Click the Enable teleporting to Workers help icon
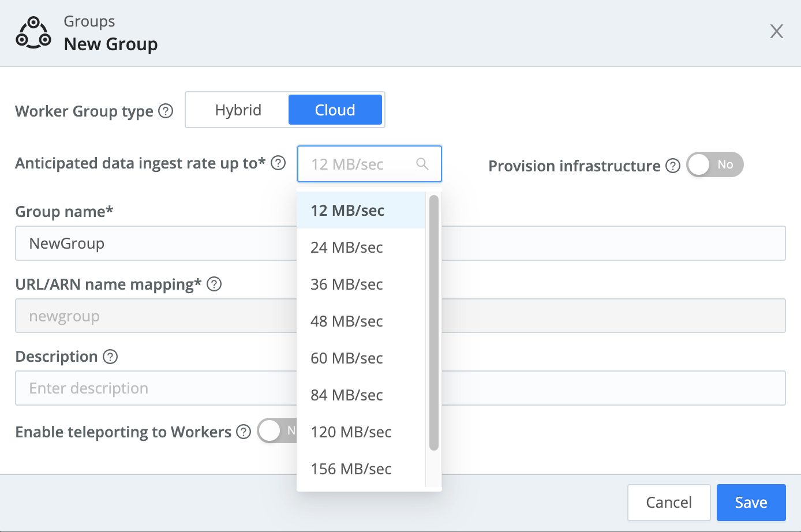The height and width of the screenshot is (532, 801). 242,432
